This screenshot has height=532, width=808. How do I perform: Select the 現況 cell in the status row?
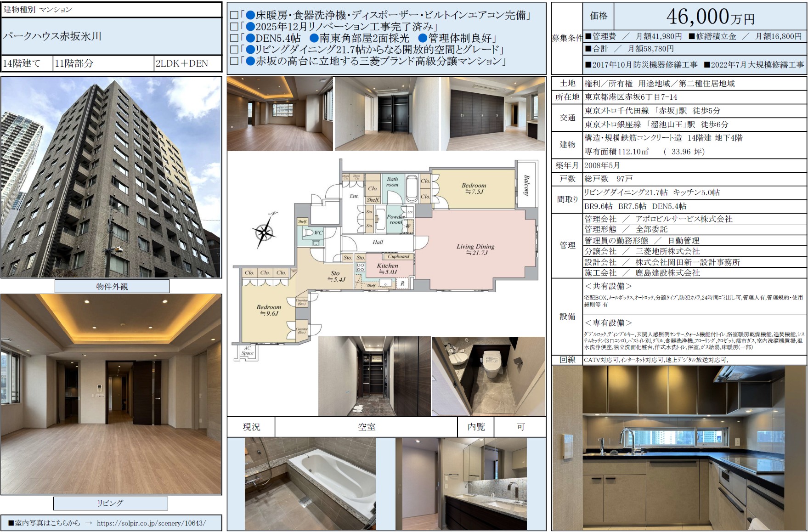tap(251, 427)
